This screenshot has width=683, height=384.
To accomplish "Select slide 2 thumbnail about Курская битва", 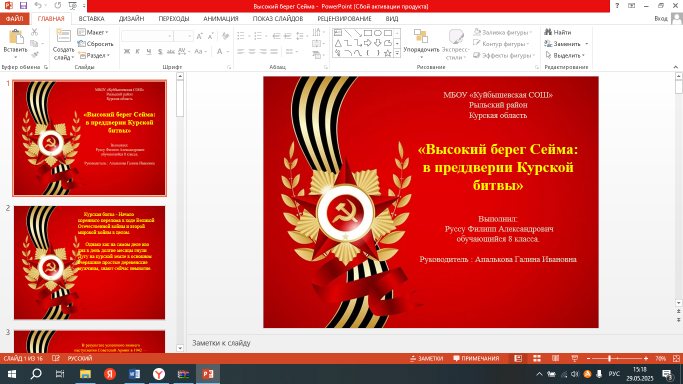I will 89,263.
